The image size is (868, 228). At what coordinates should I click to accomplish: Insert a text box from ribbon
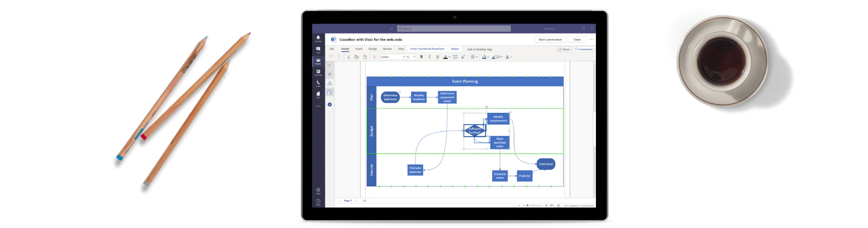(x=455, y=57)
